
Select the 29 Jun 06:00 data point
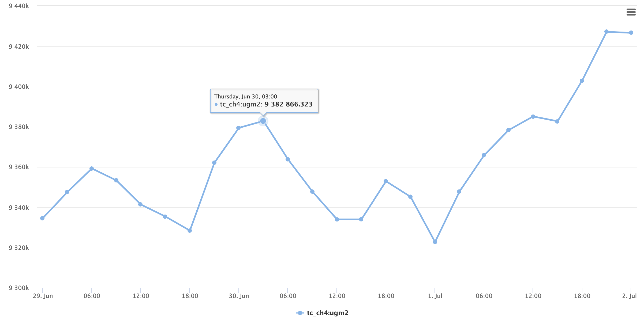92,169
